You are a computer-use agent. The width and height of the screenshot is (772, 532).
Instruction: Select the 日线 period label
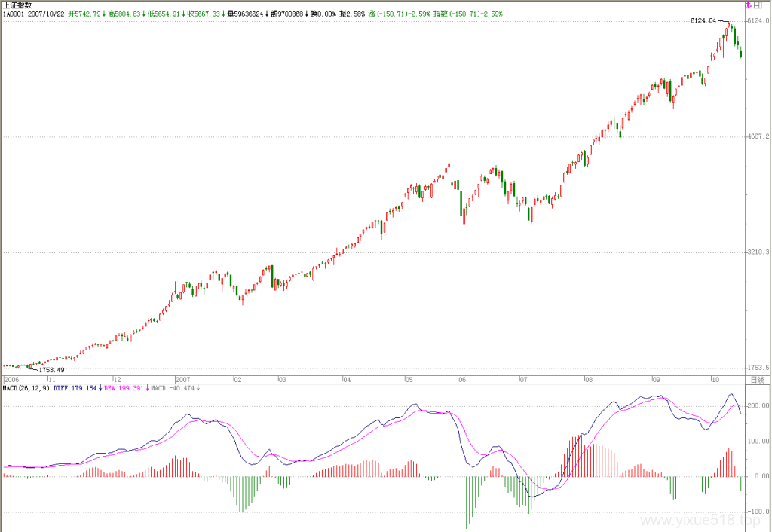[x=758, y=380]
